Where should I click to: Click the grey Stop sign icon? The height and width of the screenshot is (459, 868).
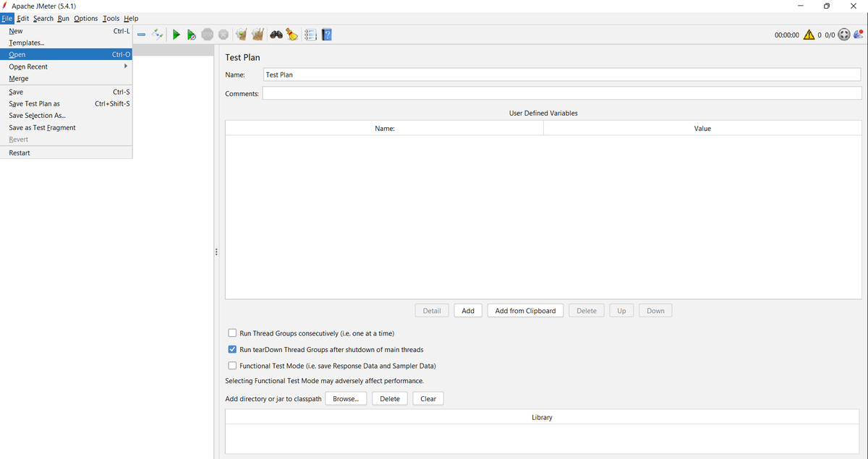pos(208,35)
